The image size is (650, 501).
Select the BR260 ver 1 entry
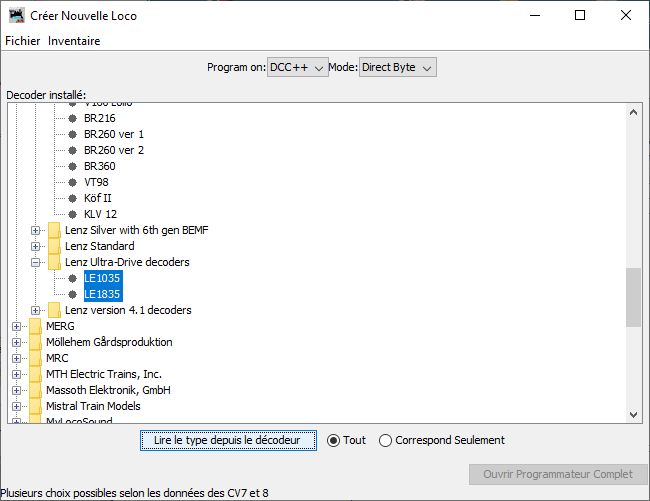[x=114, y=134]
